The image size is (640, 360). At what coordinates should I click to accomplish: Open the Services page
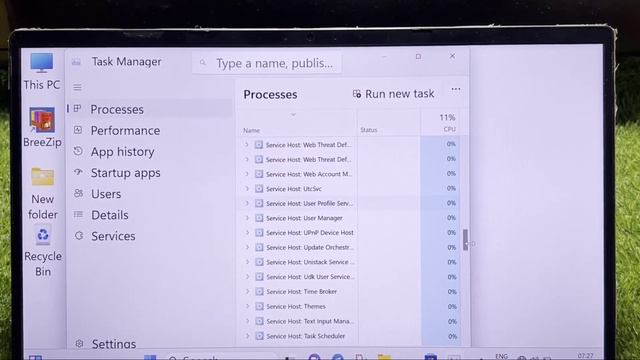pyautogui.click(x=149, y=236)
